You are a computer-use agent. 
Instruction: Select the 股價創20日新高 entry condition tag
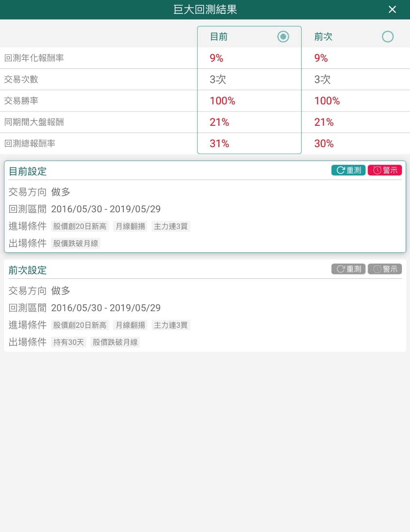point(79,226)
